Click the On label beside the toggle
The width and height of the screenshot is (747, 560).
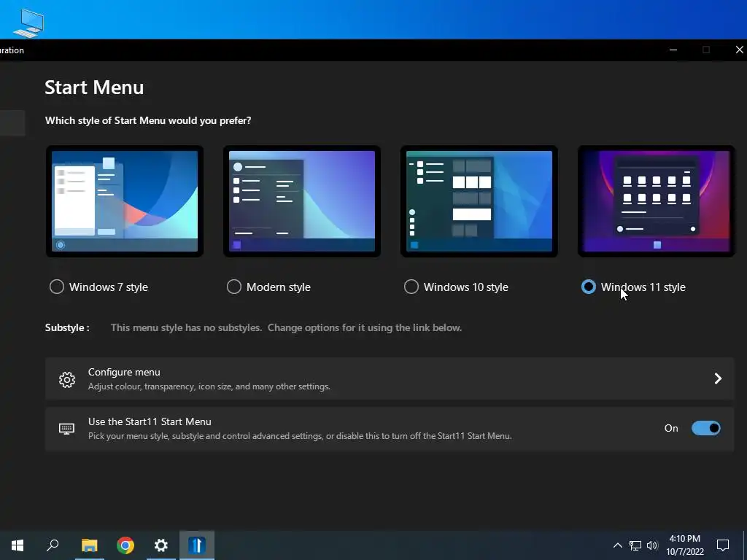point(671,428)
